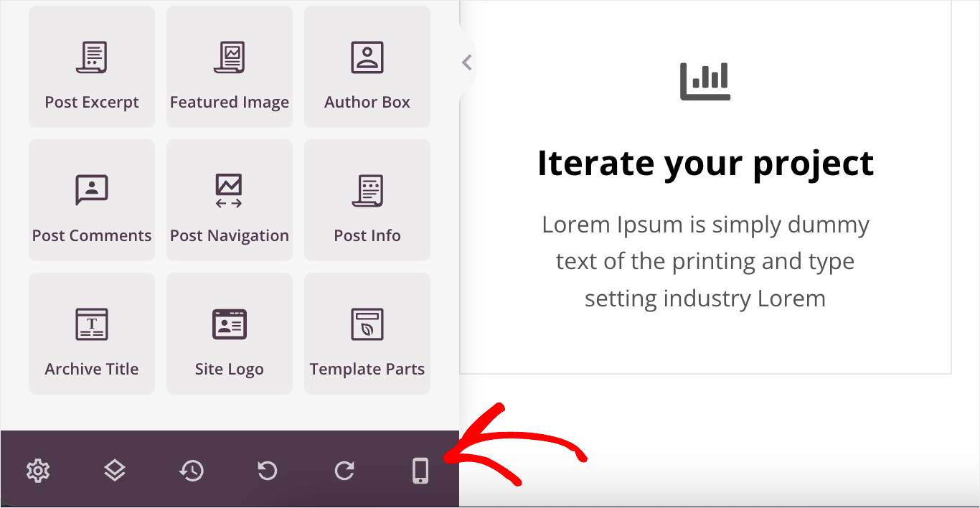Select the Post Navigation block
The image size is (980, 508).
click(230, 200)
